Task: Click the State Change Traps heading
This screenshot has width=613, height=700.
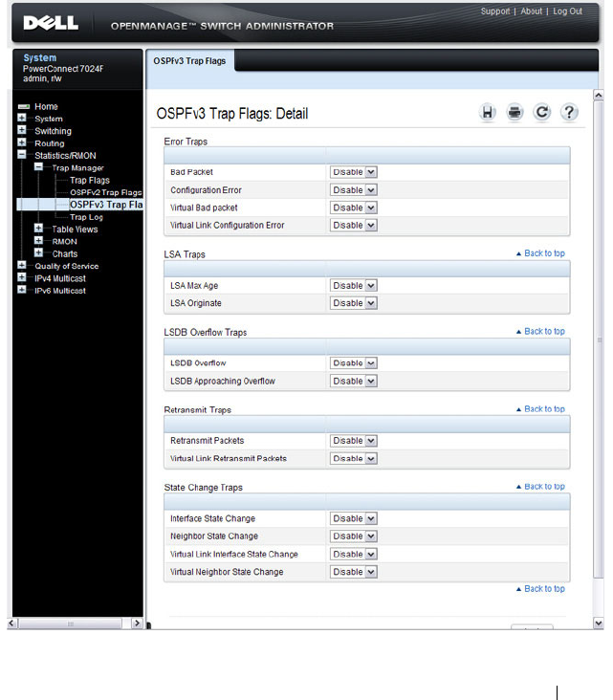Action: click(203, 488)
